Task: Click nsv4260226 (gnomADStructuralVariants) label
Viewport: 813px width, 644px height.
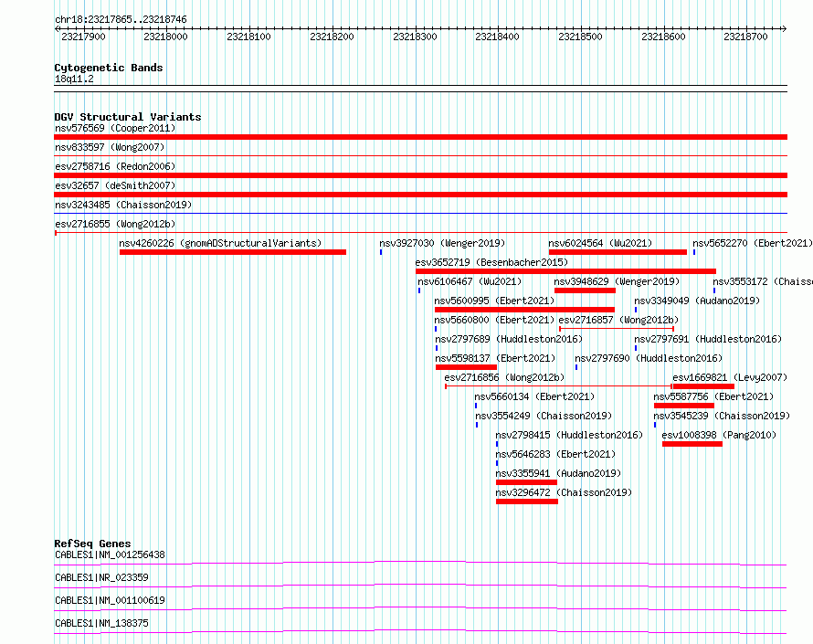Action: coord(220,243)
